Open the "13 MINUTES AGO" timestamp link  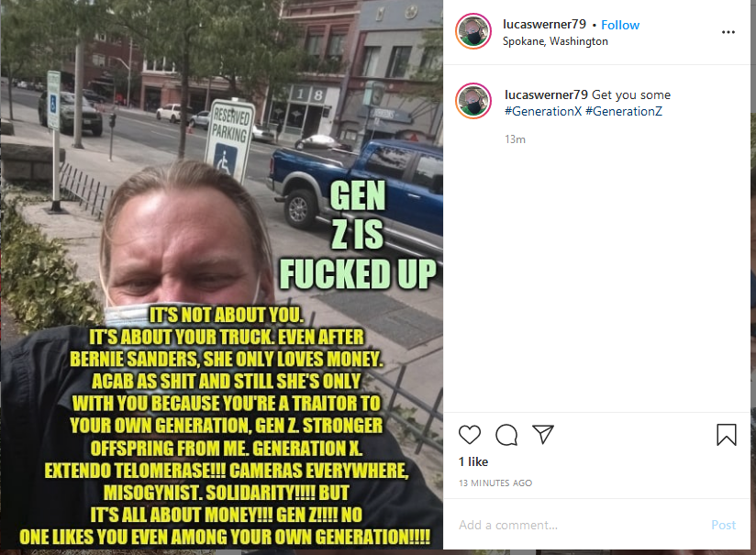tap(495, 483)
